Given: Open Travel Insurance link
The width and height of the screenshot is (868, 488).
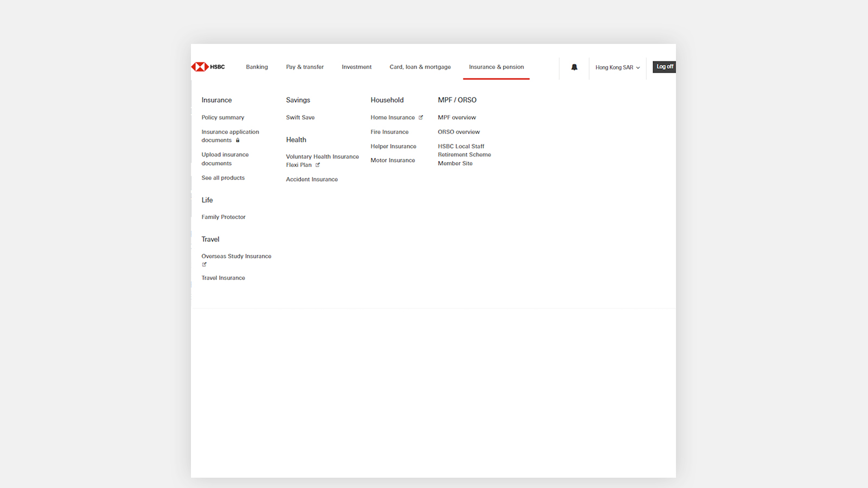Looking at the screenshot, I should 224,278.
